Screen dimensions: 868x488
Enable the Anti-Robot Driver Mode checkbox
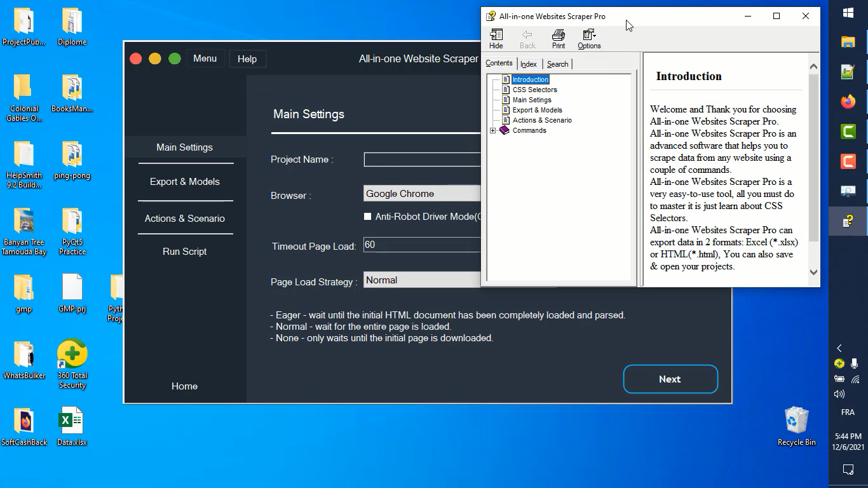tap(367, 217)
